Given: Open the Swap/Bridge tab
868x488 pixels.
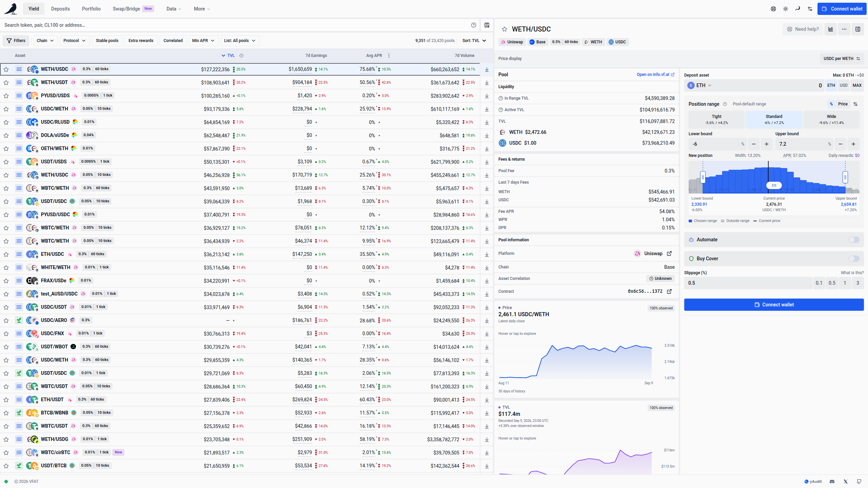Looking at the screenshot, I should (133, 9).
